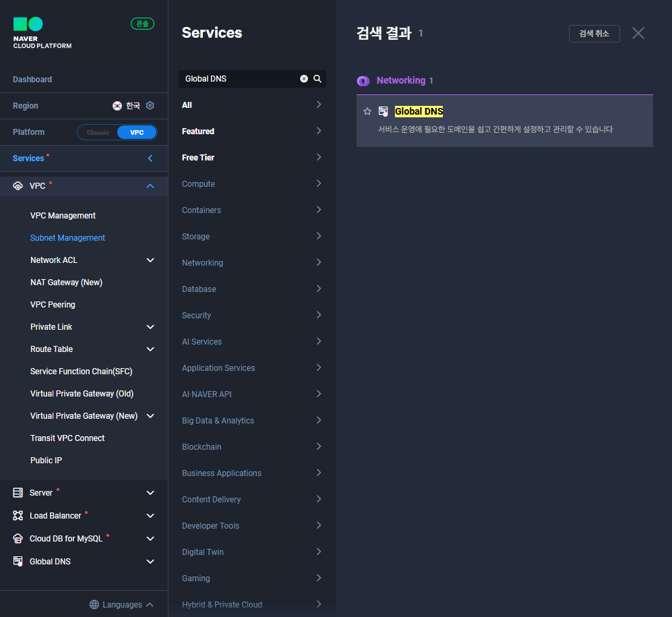This screenshot has width=672, height=617.
Task: Open the Networking category in list
Action: pyautogui.click(x=252, y=263)
